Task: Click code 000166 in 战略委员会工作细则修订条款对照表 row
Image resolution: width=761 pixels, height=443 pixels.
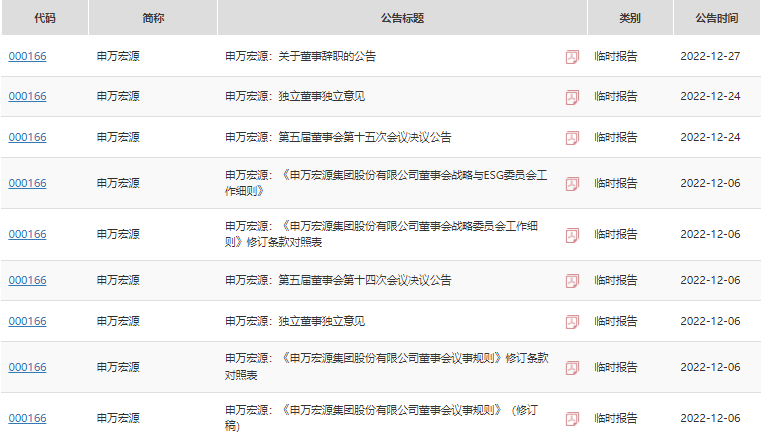Action: [x=28, y=234]
